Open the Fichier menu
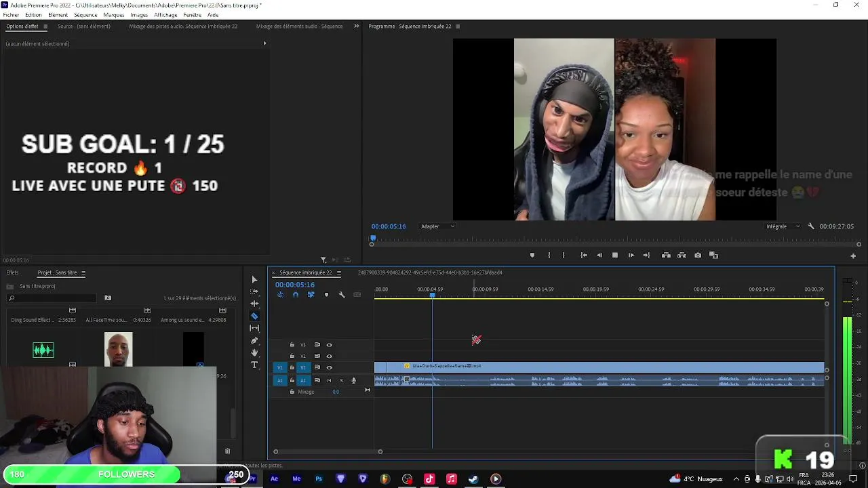 tap(11, 15)
